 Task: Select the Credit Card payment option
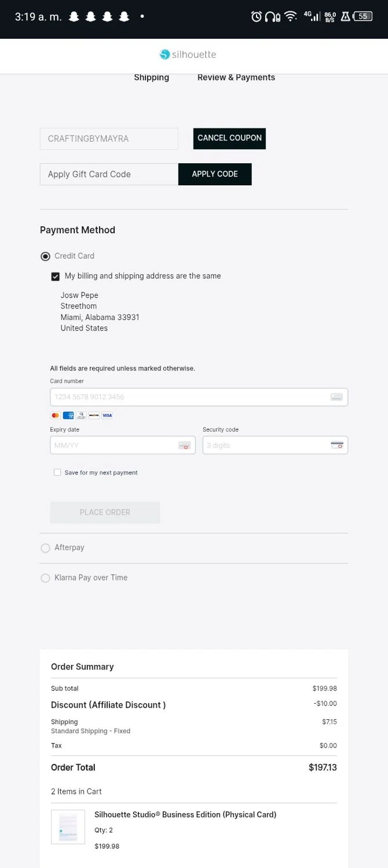(x=46, y=256)
